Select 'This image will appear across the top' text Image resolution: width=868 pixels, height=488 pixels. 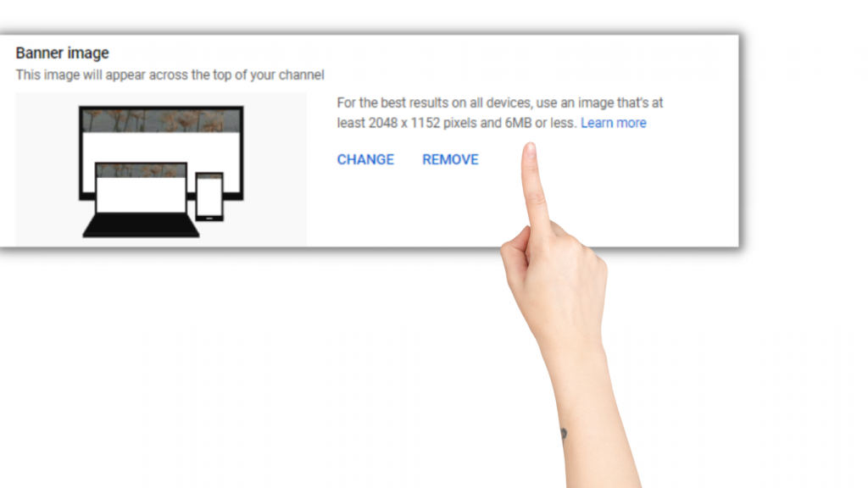(x=124, y=75)
